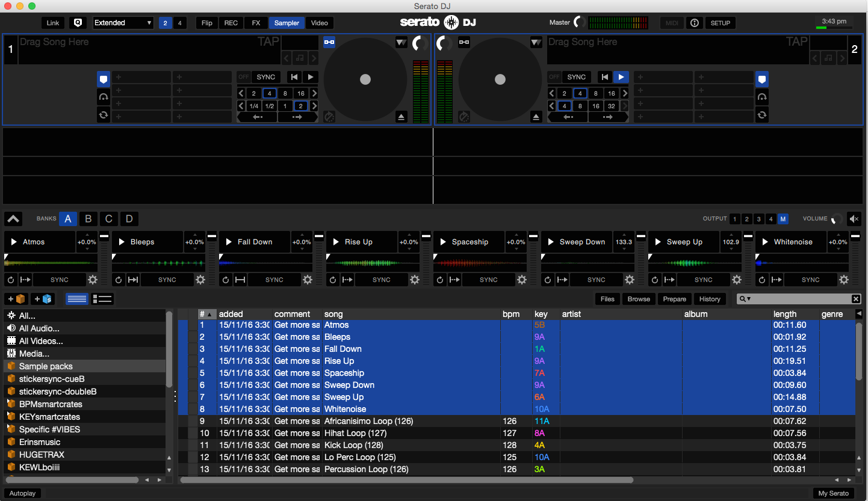The height and width of the screenshot is (501, 868).
Task: Switch to 2 deck display
Action: pos(166,23)
